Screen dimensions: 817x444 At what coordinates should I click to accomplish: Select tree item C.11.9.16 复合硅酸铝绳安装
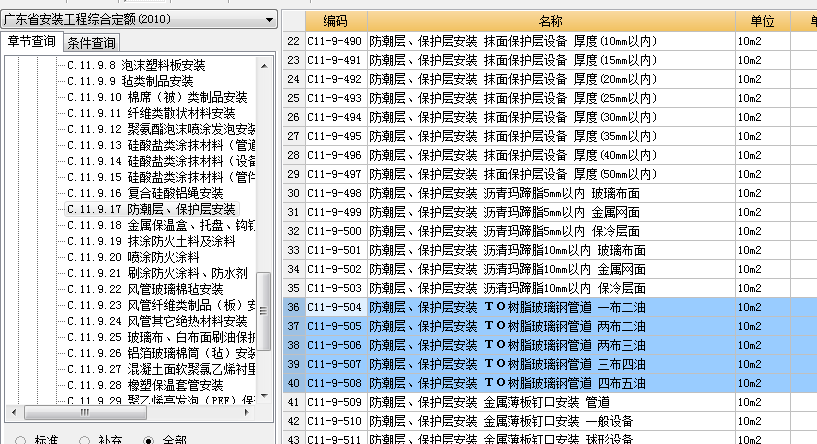point(145,193)
